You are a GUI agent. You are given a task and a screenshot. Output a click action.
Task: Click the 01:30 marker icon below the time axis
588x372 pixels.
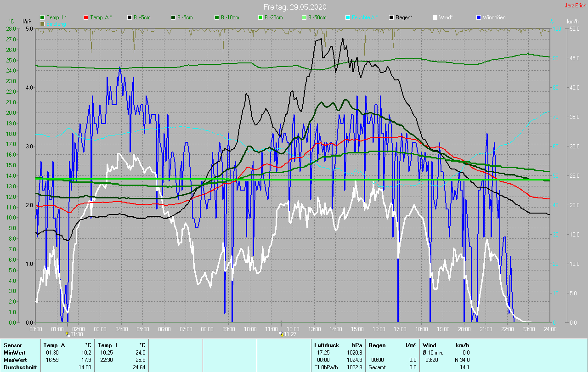click(x=68, y=334)
